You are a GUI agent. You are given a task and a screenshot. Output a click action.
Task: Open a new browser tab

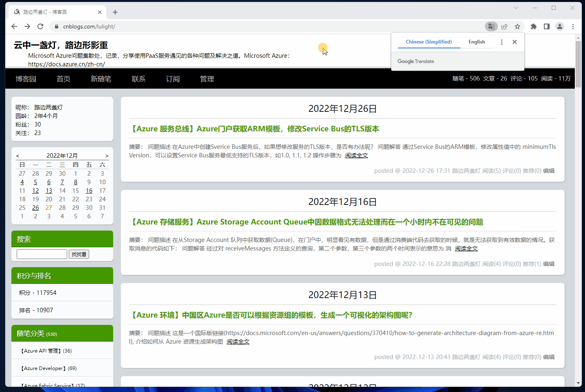[x=115, y=12]
